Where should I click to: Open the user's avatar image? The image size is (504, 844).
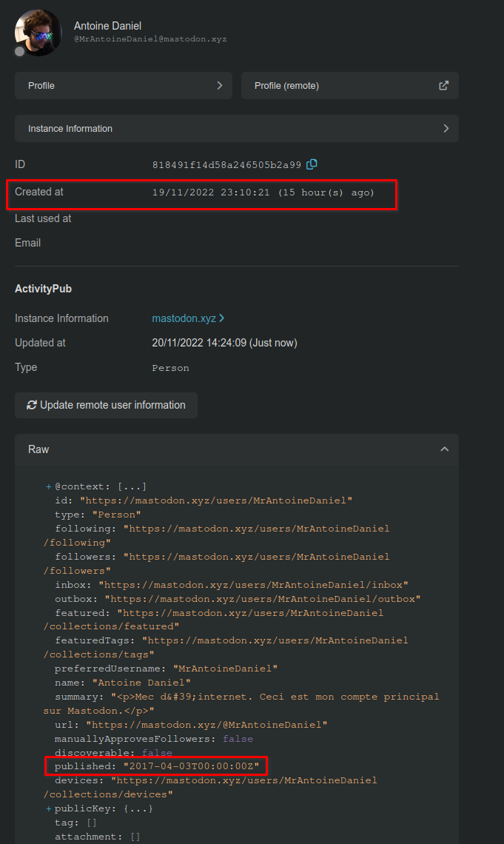[x=37, y=33]
